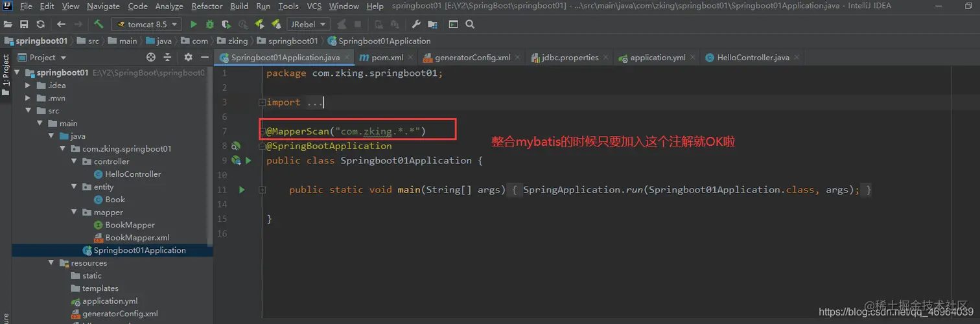This screenshot has width=980, height=324.
Task: Expand the folded main method on line 11
Action: [261, 190]
